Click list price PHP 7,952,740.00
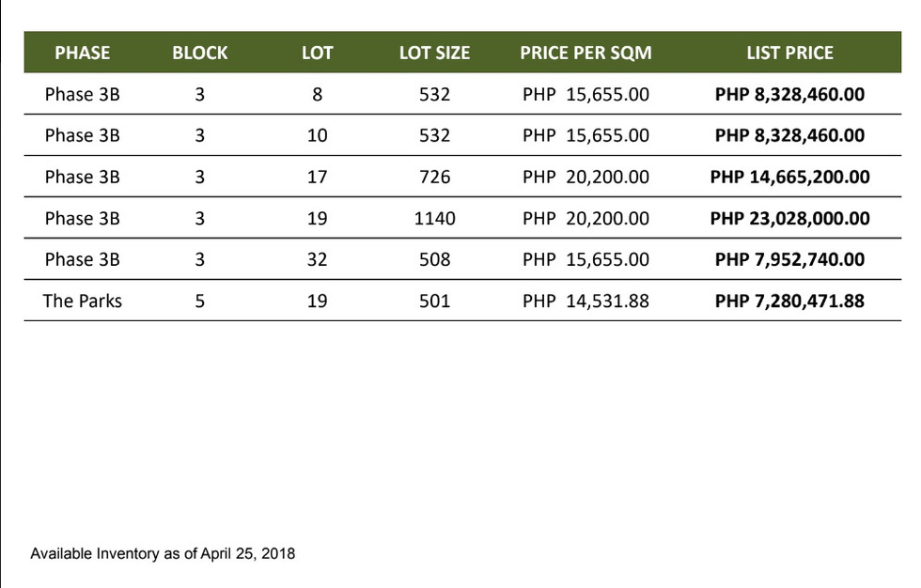921x588 pixels. 789,259
